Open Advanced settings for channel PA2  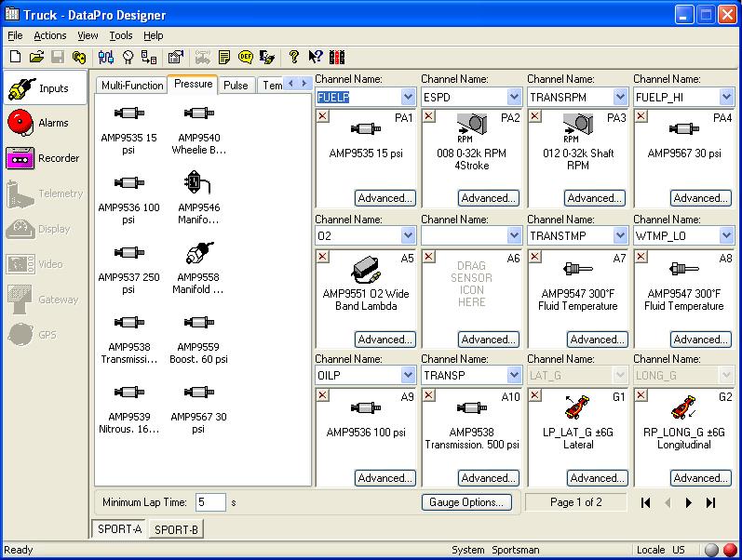point(488,198)
